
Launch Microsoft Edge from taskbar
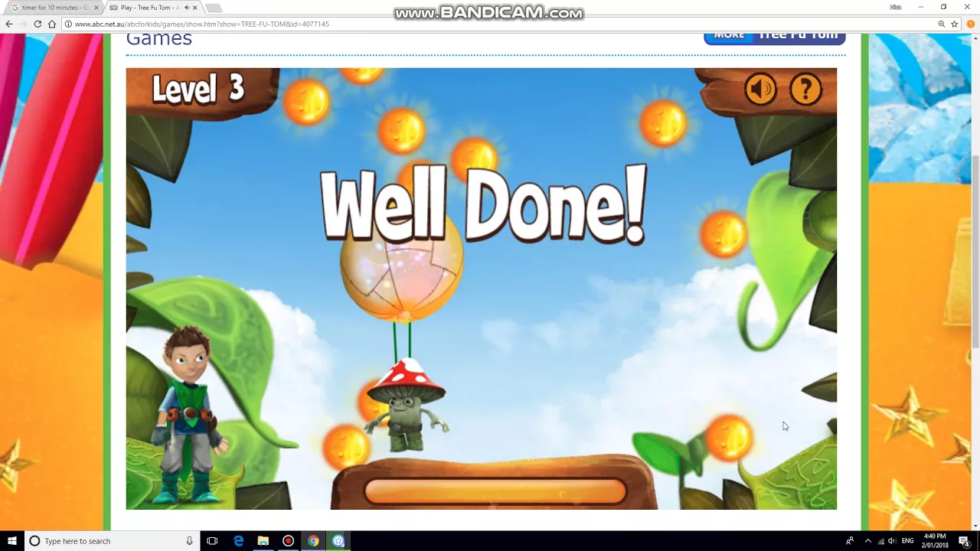coord(238,541)
